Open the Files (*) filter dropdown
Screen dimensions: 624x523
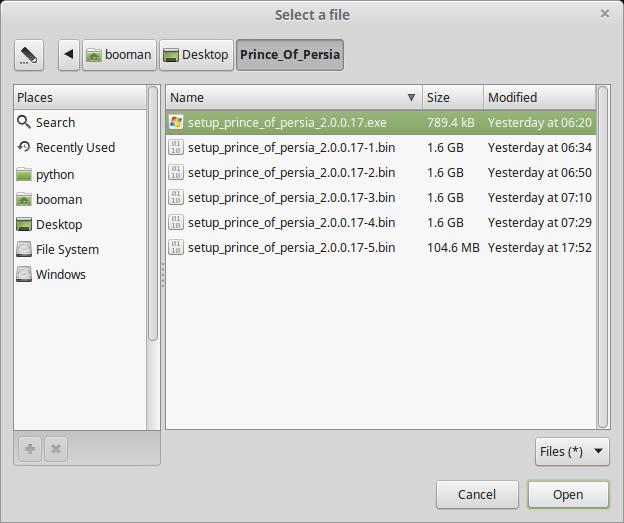pos(572,451)
